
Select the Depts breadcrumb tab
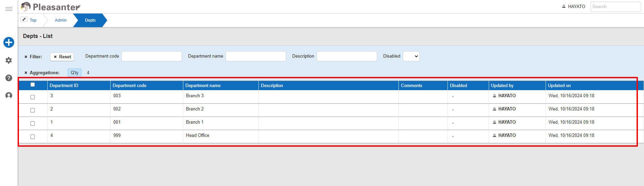point(90,20)
